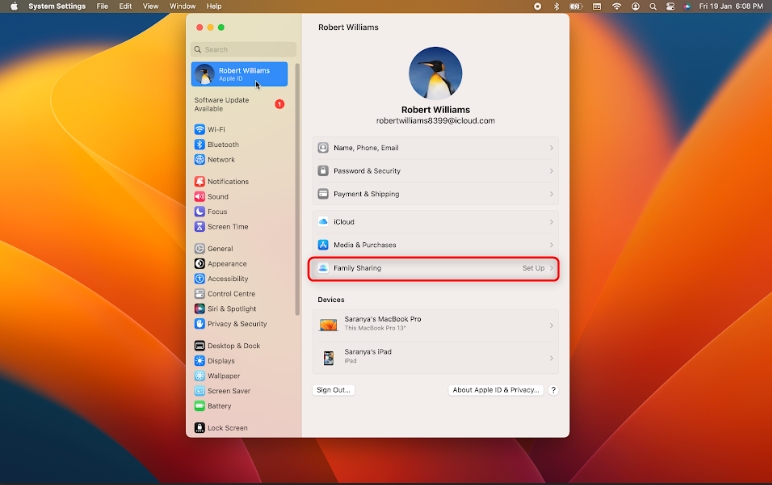Open Bluetooth icon in sidebar

click(199, 144)
